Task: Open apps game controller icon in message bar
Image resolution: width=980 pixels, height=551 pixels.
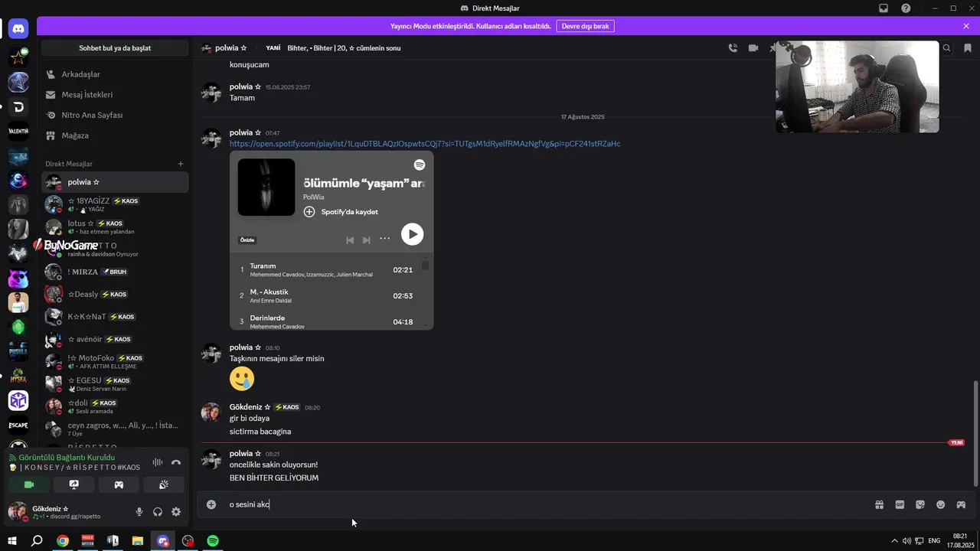Action: (962, 504)
